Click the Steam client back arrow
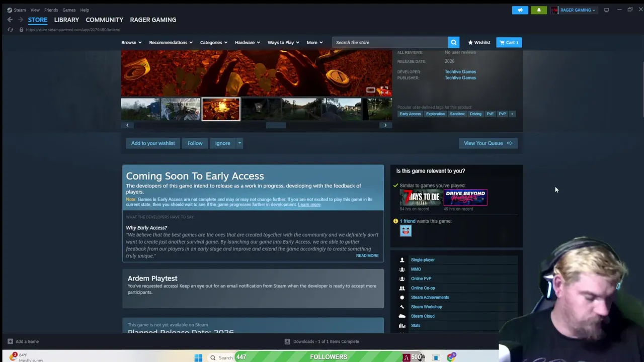 pyautogui.click(x=10, y=20)
